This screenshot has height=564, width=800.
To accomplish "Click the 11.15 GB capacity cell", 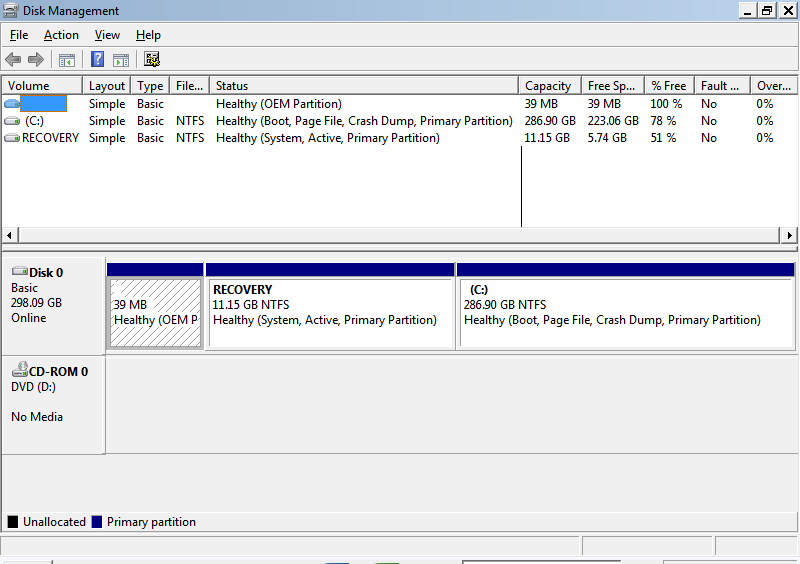I will (547, 138).
